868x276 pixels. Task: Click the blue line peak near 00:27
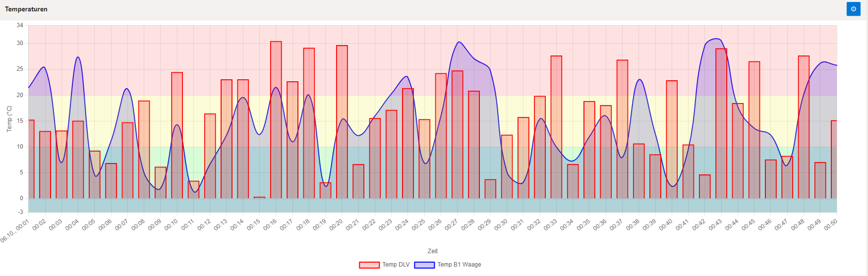coord(459,42)
